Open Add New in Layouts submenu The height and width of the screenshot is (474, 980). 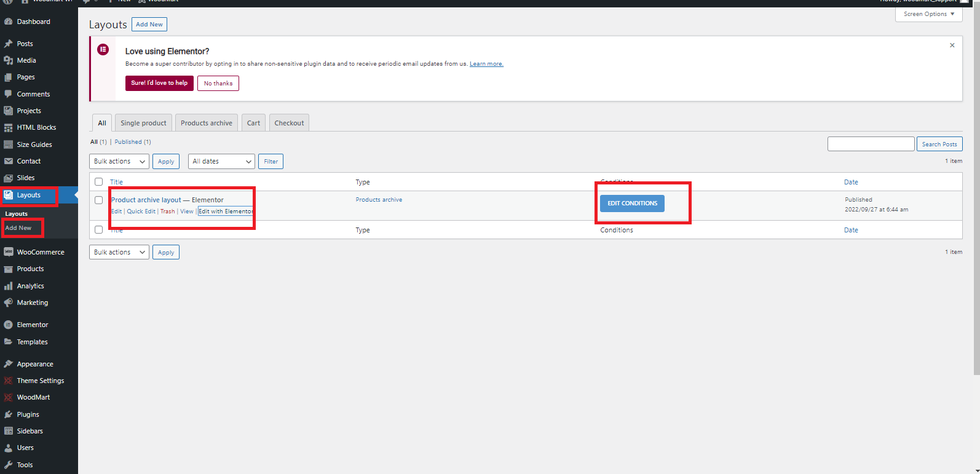pyautogui.click(x=18, y=228)
